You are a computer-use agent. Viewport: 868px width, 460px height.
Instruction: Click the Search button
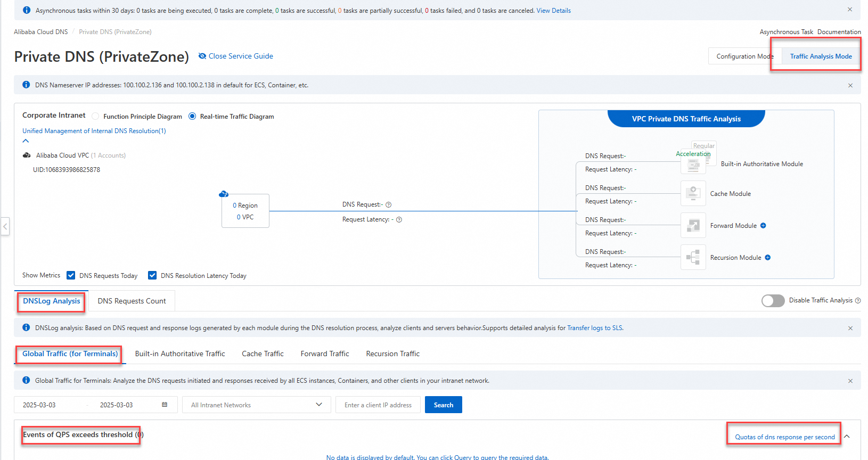tap(444, 405)
